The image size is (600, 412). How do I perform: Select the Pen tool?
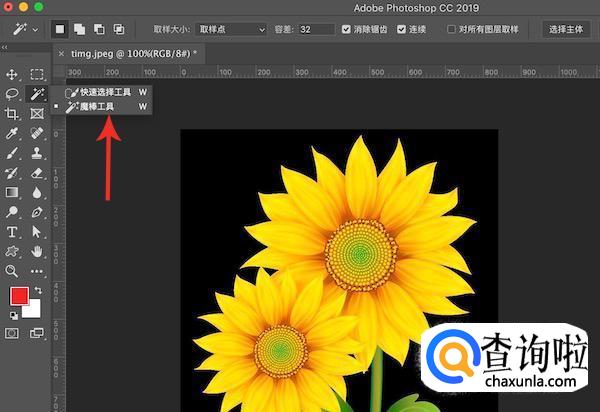click(37, 212)
